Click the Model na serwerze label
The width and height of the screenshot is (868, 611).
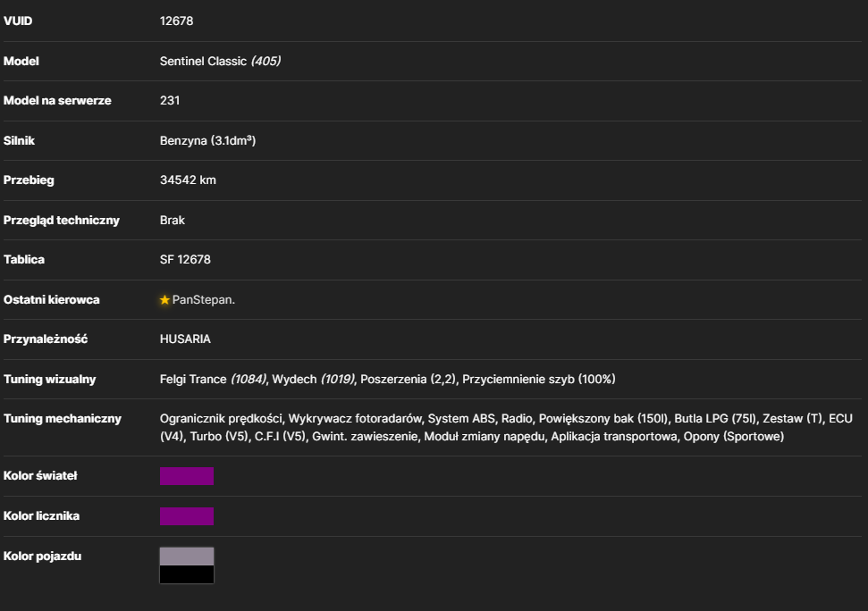57,101
